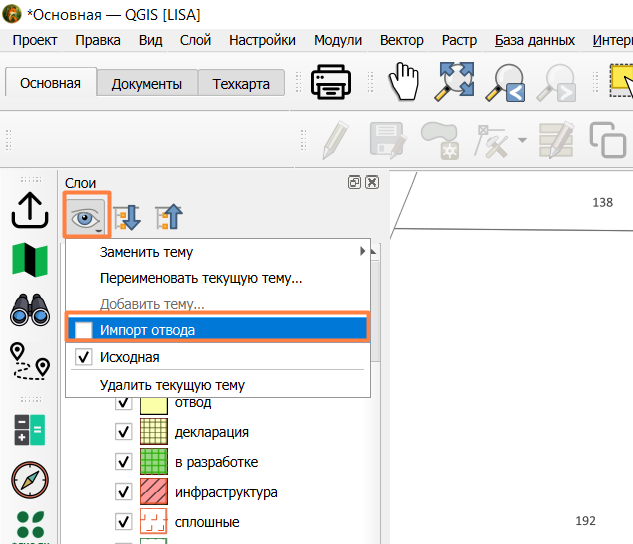Switch to the Документы tab
This screenshot has width=633, height=544.
coord(147,84)
